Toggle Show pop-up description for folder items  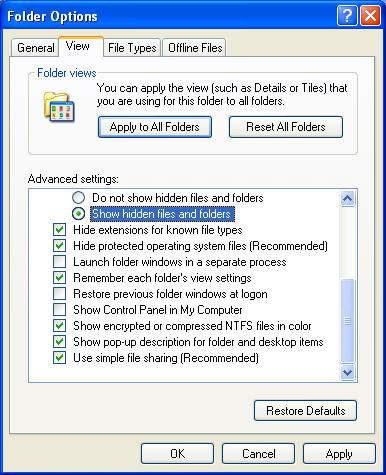click(59, 342)
